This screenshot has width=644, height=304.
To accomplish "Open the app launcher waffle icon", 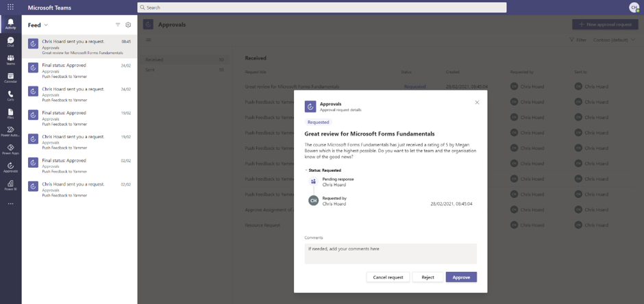I will click(x=10, y=7).
